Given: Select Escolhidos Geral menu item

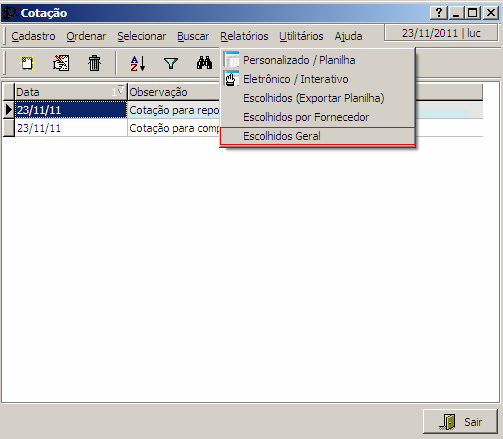Looking at the screenshot, I should click(x=317, y=136).
